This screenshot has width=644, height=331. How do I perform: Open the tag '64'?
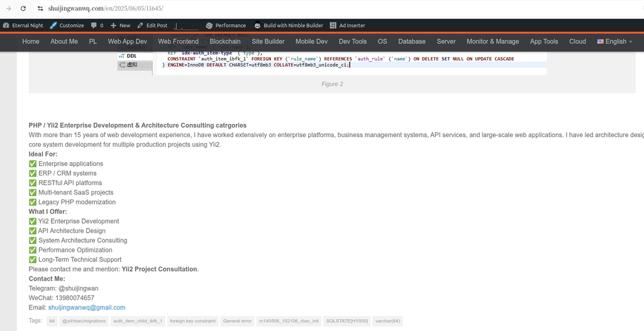(52, 321)
